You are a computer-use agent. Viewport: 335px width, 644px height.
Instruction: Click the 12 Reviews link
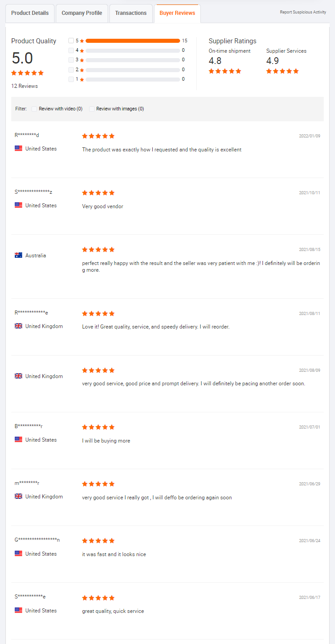(24, 86)
